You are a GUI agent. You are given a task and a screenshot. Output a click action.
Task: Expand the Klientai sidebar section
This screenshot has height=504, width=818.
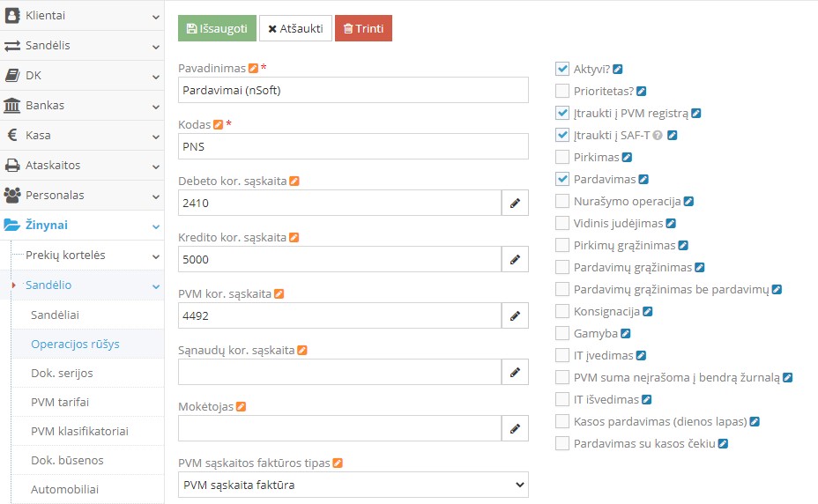[82, 16]
